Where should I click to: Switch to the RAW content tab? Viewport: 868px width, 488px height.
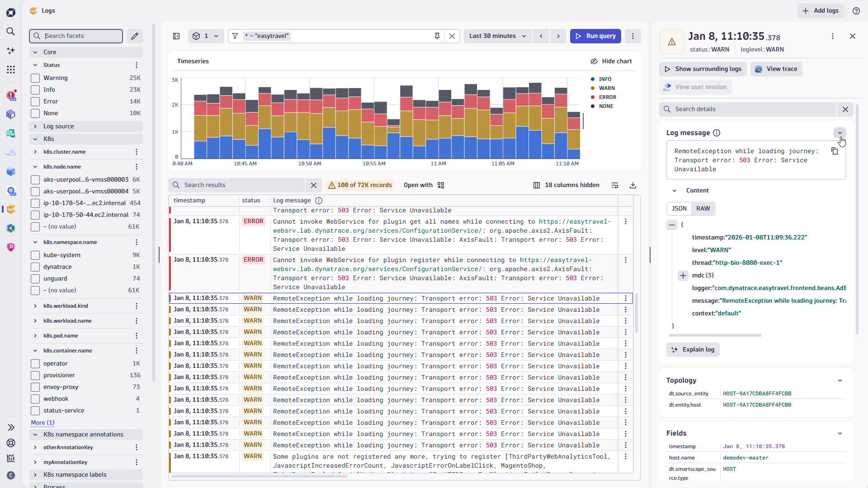703,208
